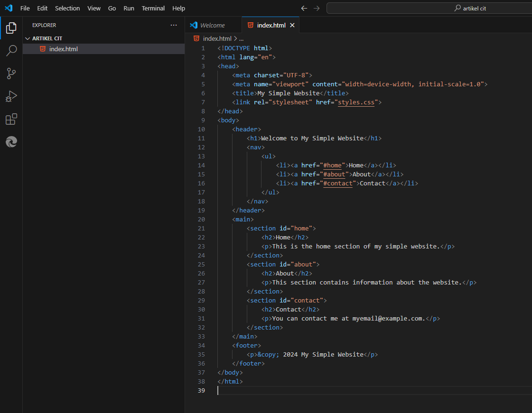Open Explorer's more actions ellipsis
532x413 pixels.
(174, 25)
